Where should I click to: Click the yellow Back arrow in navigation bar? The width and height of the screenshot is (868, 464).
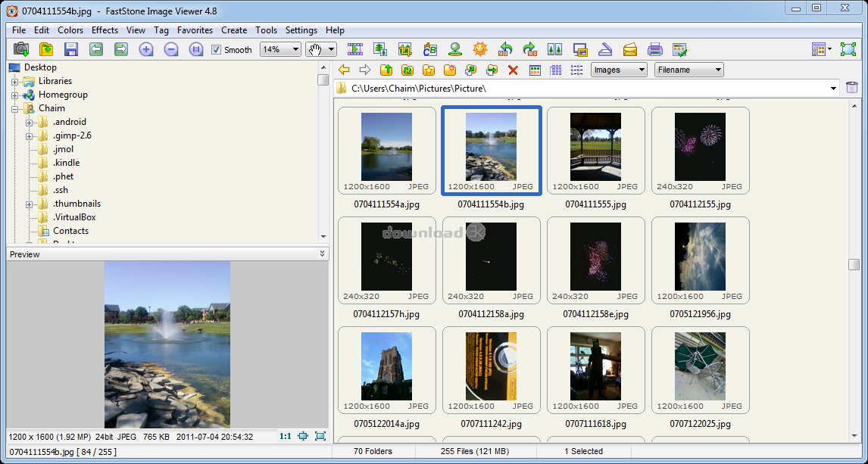[344, 70]
